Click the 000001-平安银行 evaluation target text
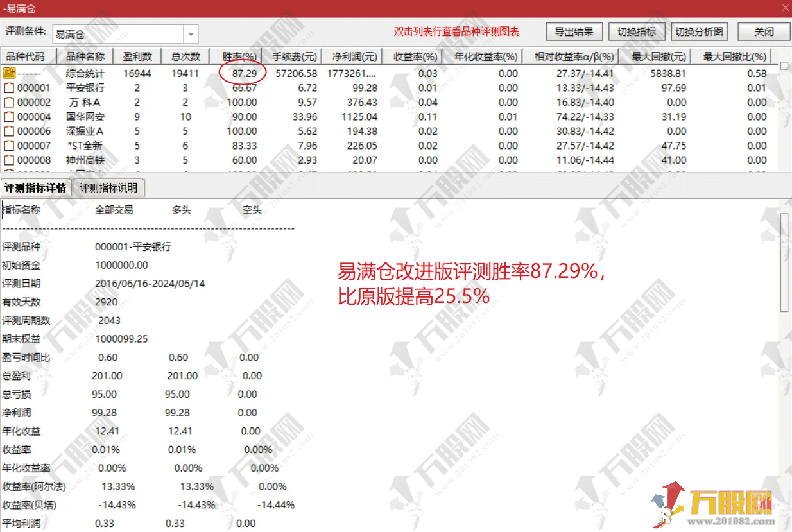 pyautogui.click(x=133, y=246)
